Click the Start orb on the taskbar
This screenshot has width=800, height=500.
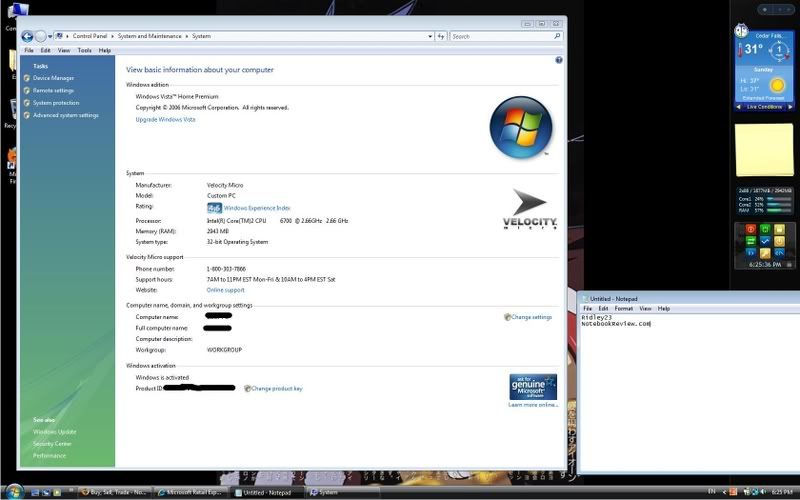[14, 492]
